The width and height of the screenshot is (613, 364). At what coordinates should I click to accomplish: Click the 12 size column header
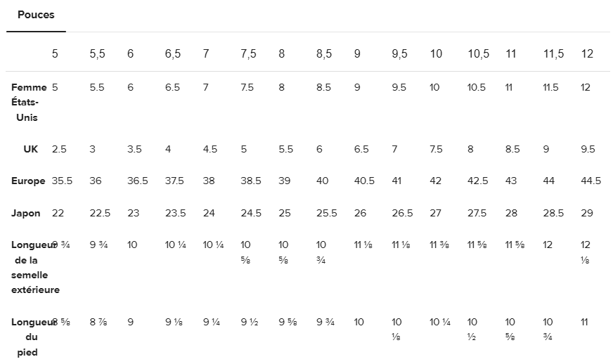click(x=587, y=53)
